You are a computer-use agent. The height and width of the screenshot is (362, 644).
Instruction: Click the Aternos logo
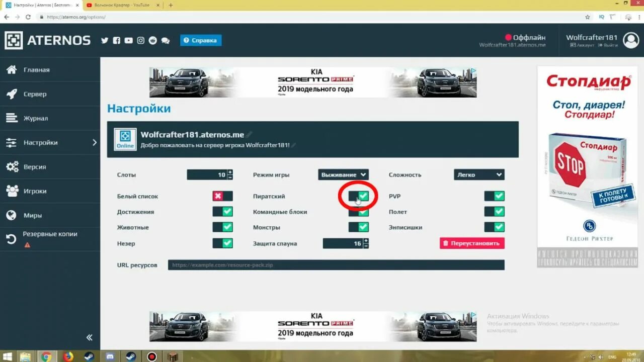pyautogui.click(x=48, y=40)
